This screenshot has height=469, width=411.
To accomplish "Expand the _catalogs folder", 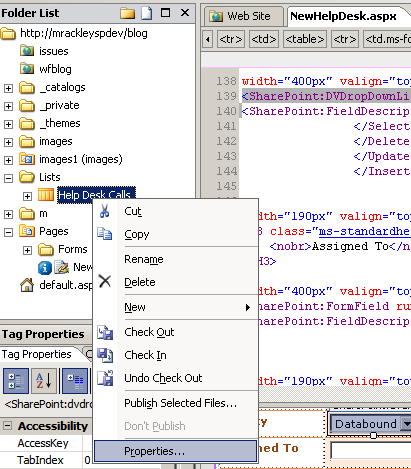I will 8,88.
